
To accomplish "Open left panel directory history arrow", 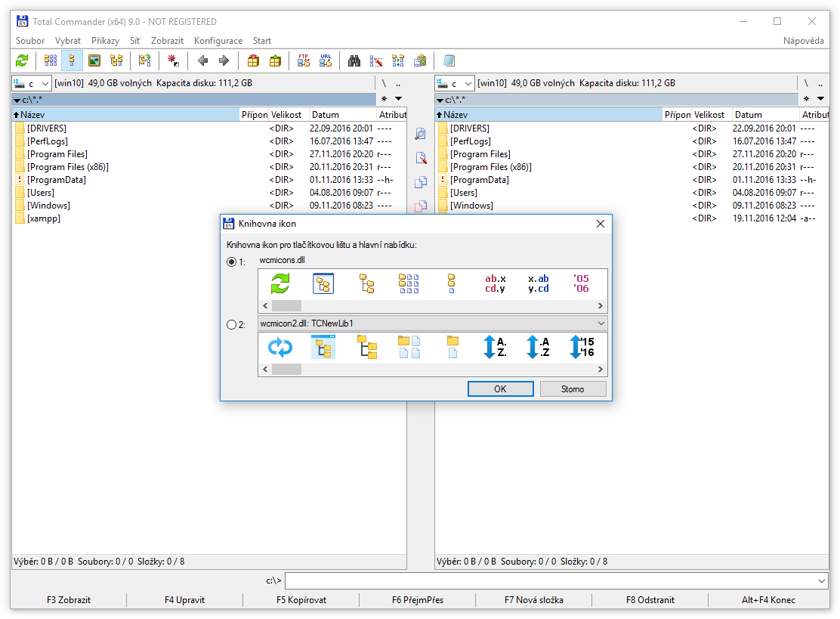I will [x=399, y=98].
